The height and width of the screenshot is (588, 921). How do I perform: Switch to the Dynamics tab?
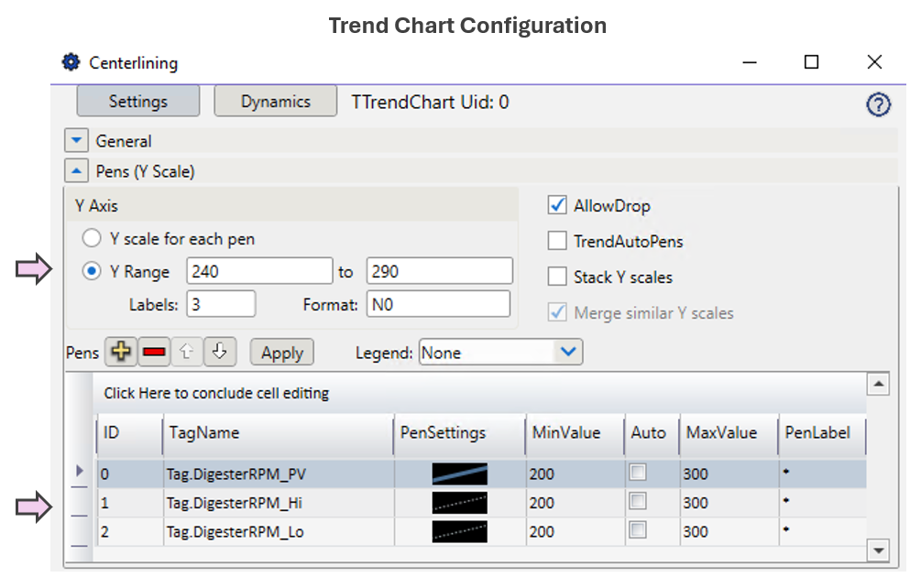(x=276, y=102)
